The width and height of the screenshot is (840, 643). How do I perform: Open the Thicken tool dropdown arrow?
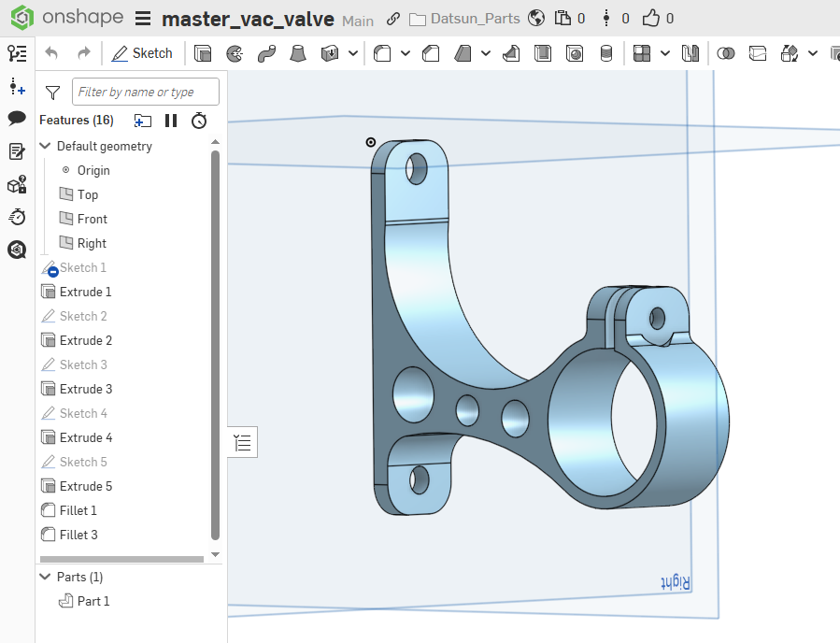(353, 53)
